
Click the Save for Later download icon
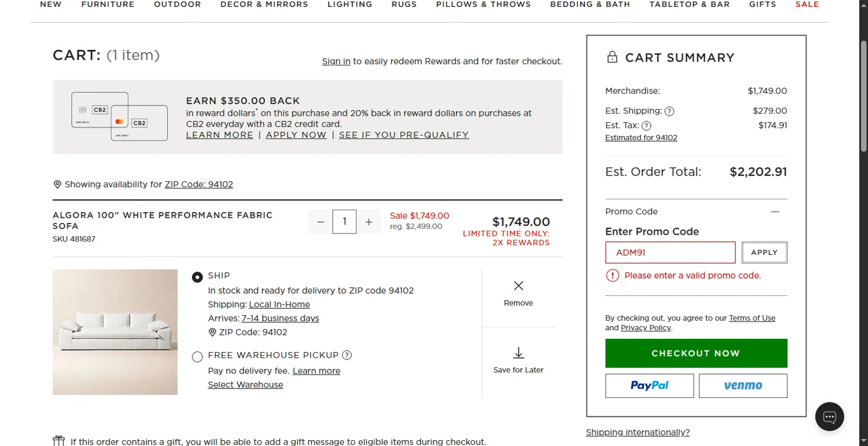518,353
